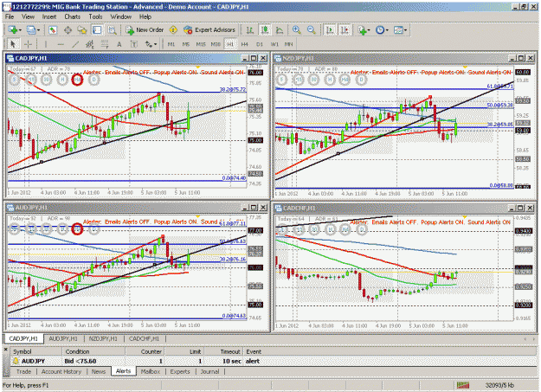Click the red-ringed circle in AUDJPY chart

tap(77, 229)
